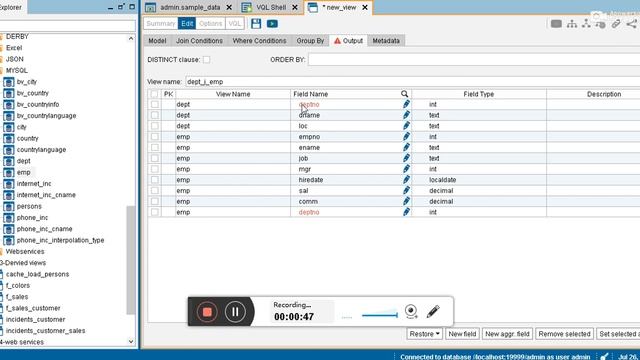Viewport: 640px width, 360px height.
Task: Click the New field button
Action: coord(462,334)
